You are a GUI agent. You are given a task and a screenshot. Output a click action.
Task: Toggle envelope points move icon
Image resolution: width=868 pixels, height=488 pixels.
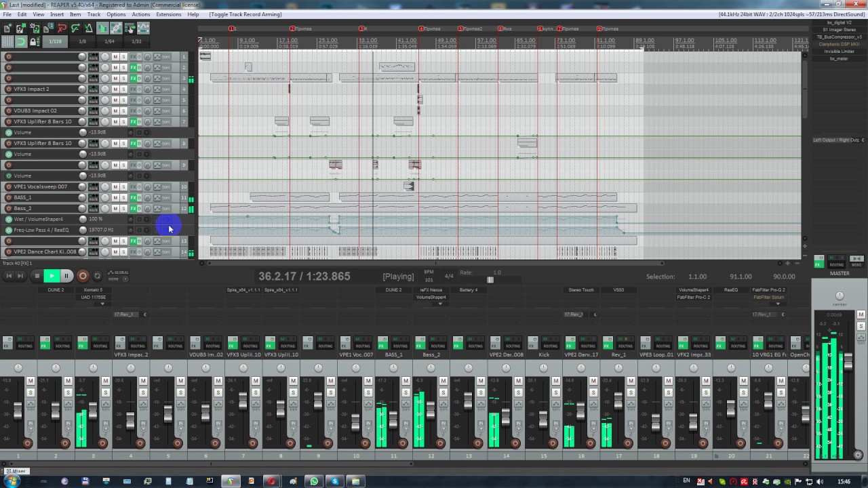tap(143, 28)
